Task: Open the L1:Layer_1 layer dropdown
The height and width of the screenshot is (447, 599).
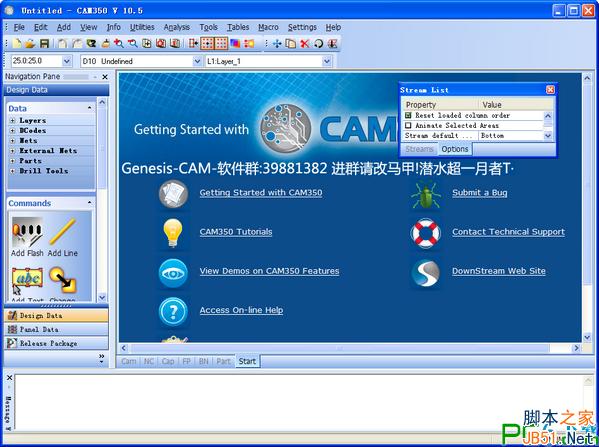Action: point(327,61)
